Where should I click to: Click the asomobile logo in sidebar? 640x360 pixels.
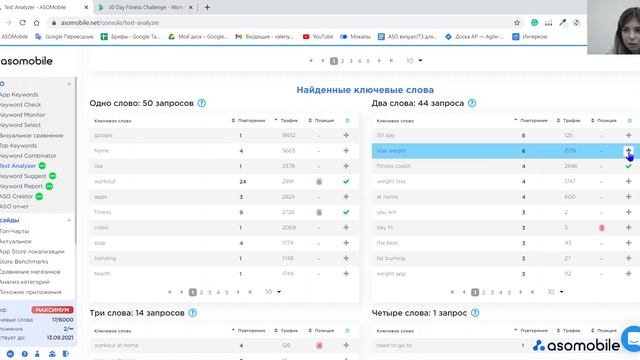[x=27, y=61]
